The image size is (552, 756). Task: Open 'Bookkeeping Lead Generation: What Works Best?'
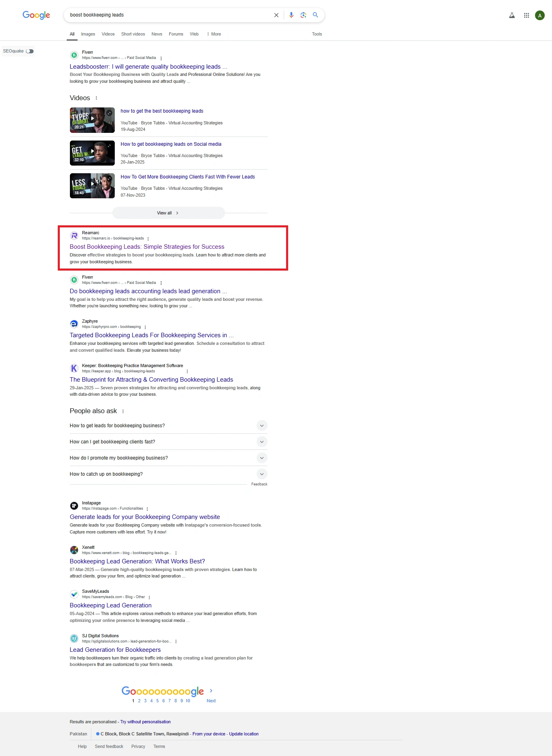(x=137, y=561)
